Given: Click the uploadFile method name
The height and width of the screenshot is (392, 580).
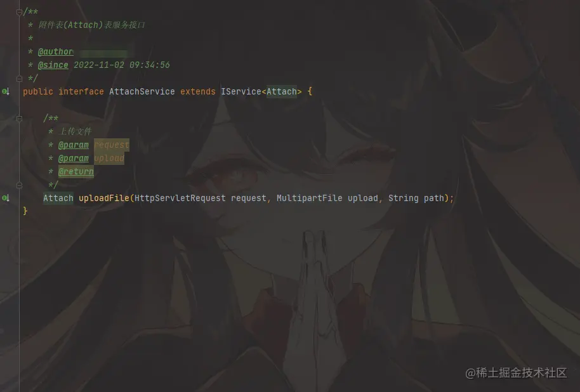Looking at the screenshot, I should tap(104, 198).
